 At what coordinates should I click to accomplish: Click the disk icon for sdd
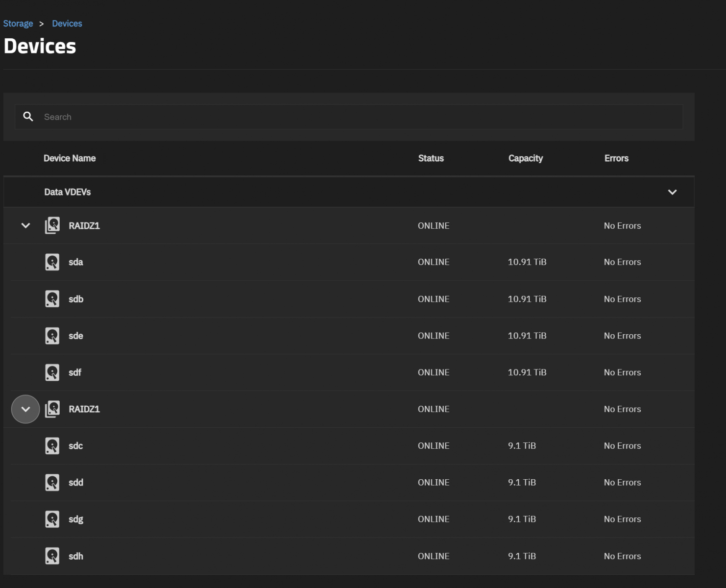[x=52, y=483]
